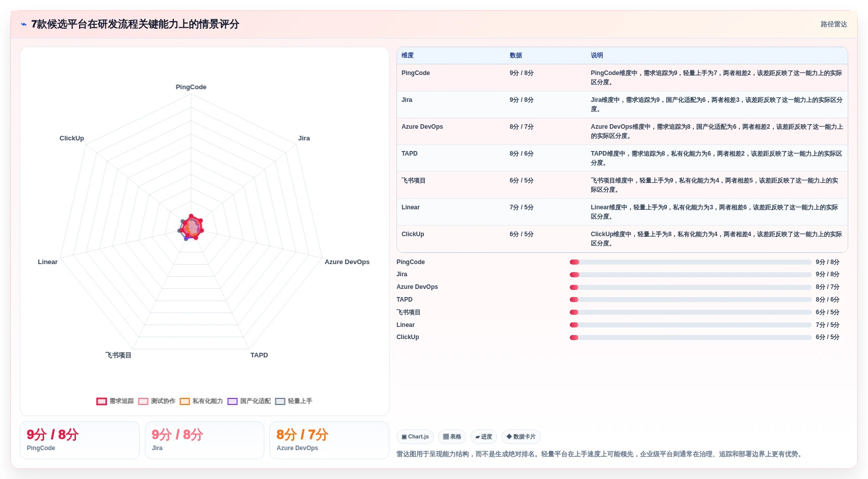Screen dimensions: 868x479
Task: Open the Azure DevOps 8分 / 7分 score card
Action: coord(329,440)
